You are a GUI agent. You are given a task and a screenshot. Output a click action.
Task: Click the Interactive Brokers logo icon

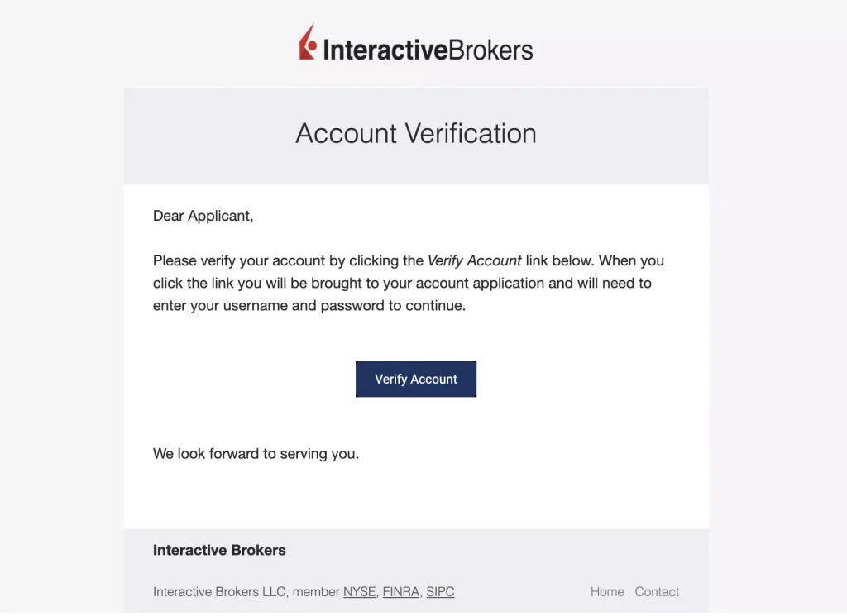tap(305, 45)
